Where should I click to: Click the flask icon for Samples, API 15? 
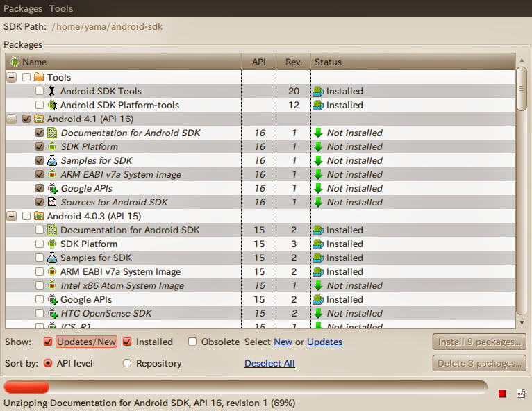(x=52, y=258)
